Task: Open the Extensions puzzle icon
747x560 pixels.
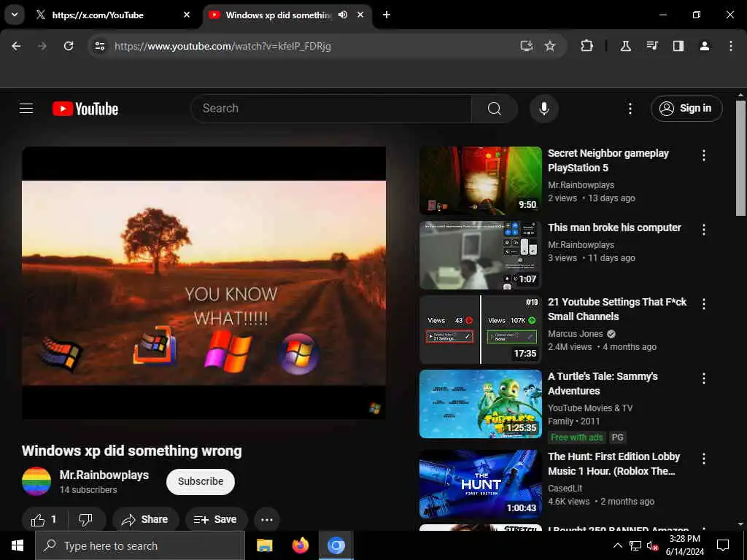Action: coord(587,46)
